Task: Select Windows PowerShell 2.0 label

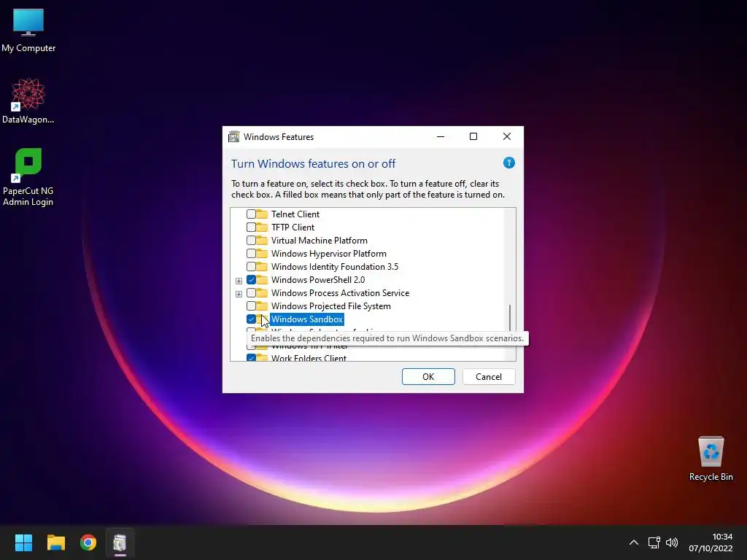Action: click(318, 279)
